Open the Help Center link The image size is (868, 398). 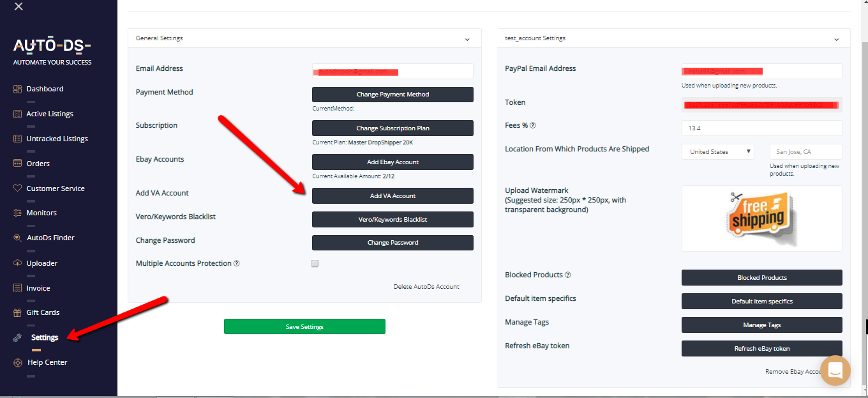pos(47,362)
